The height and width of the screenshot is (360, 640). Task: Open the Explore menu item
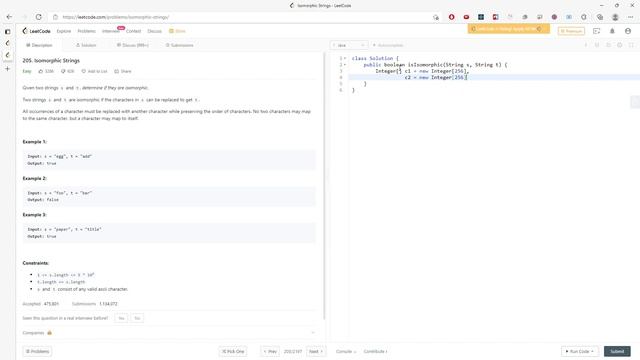pyautogui.click(x=64, y=31)
